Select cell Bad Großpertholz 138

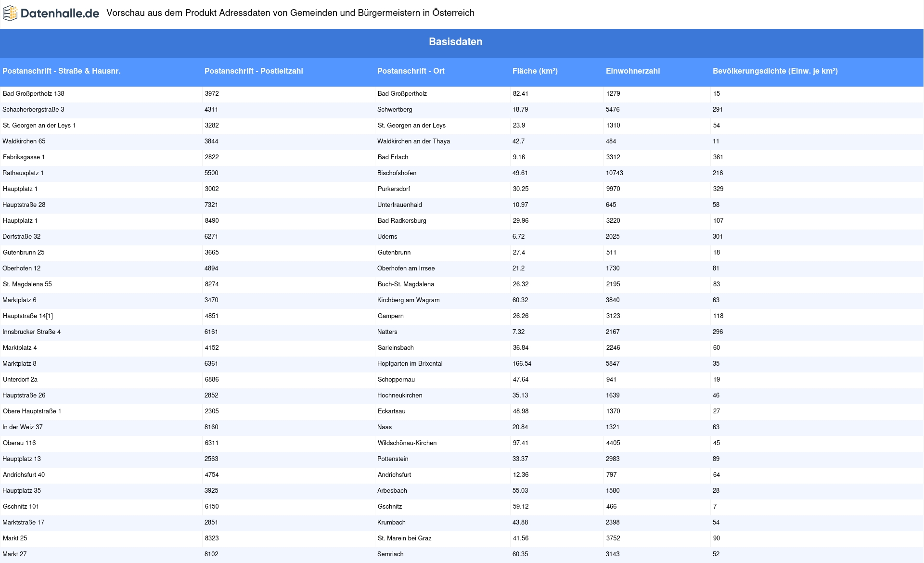pos(34,94)
